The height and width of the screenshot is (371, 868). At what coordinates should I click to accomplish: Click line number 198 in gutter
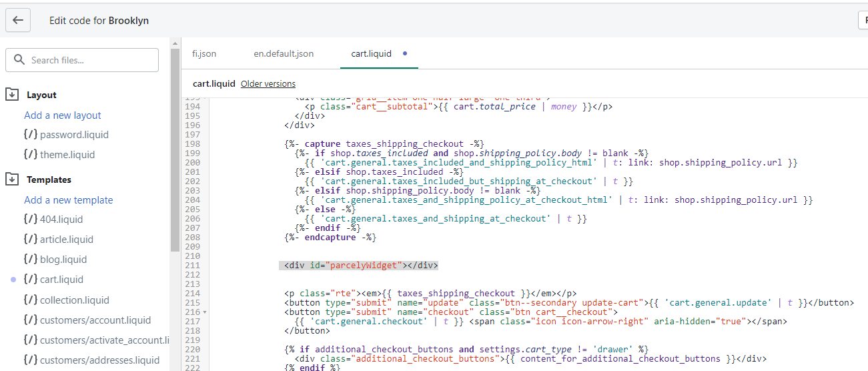[x=194, y=144]
